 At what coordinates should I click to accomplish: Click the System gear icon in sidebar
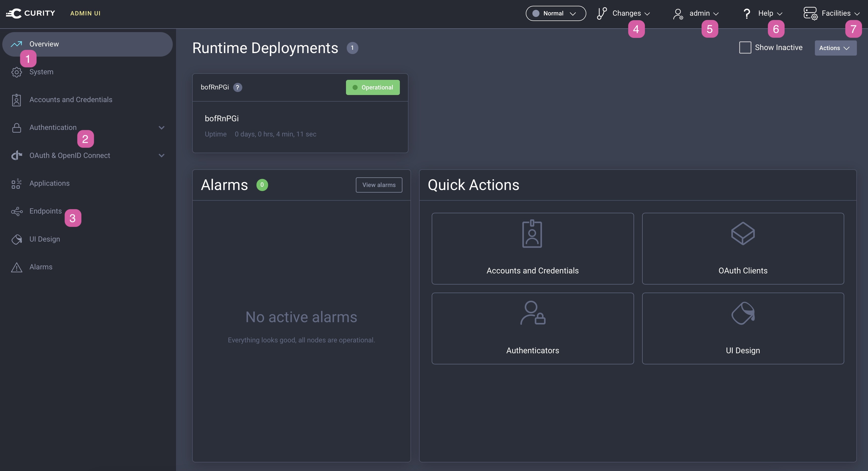[16, 72]
